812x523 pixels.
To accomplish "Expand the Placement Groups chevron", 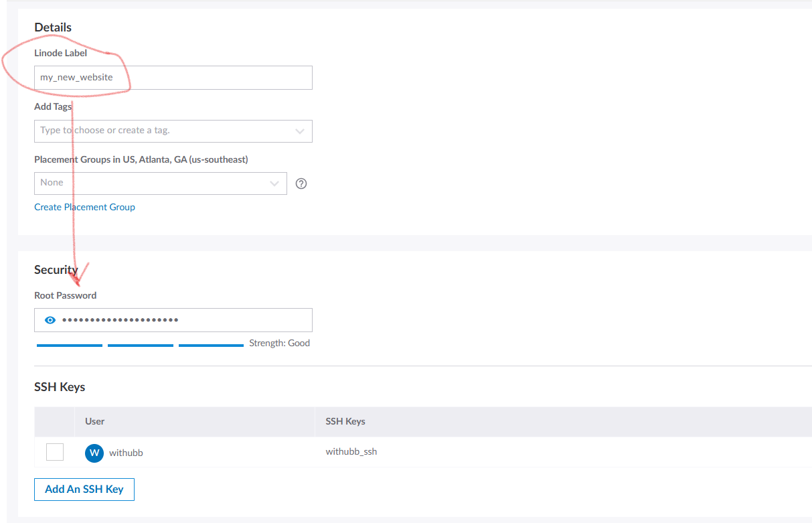I will (x=274, y=183).
